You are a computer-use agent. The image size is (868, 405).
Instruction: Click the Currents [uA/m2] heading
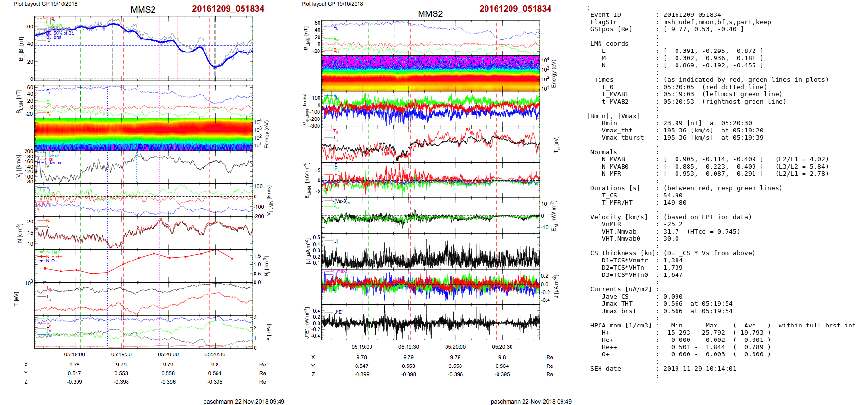point(621,289)
